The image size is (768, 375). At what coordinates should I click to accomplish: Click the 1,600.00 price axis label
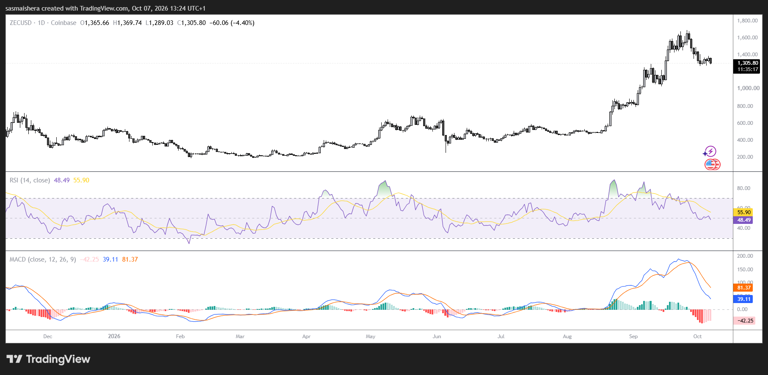point(746,37)
